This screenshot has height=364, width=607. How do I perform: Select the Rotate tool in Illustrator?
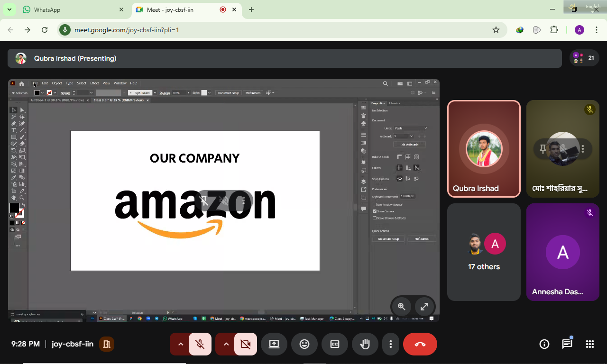pyautogui.click(x=14, y=150)
